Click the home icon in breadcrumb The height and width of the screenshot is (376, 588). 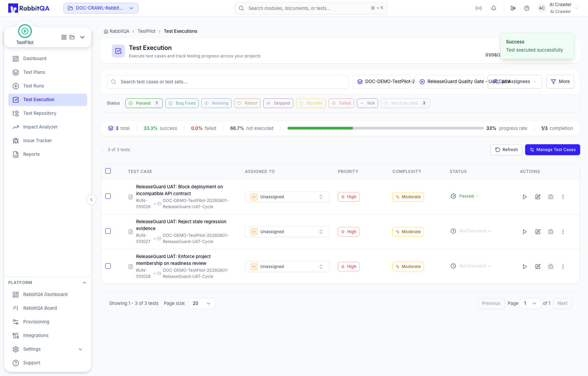click(x=106, y=31)
